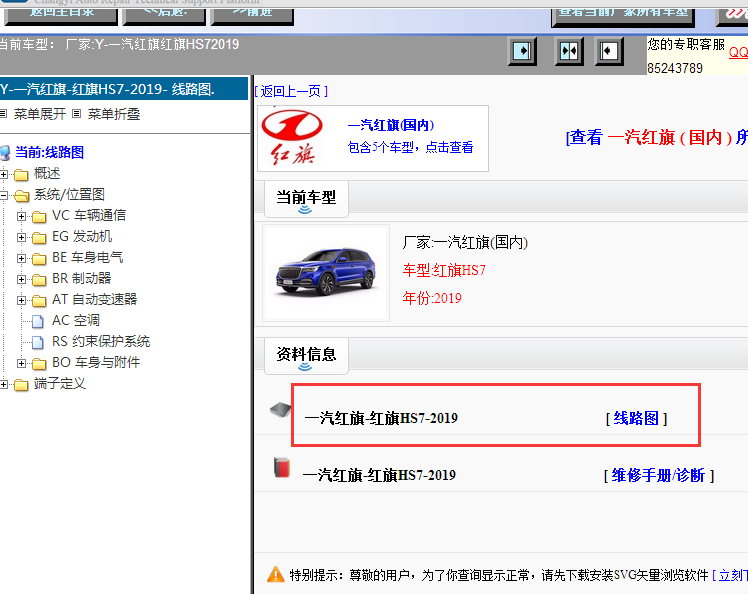Viewport: 748px width, 594px height.
Task: Expand the 概述 folder node
Action: click(x=4, y=174)
